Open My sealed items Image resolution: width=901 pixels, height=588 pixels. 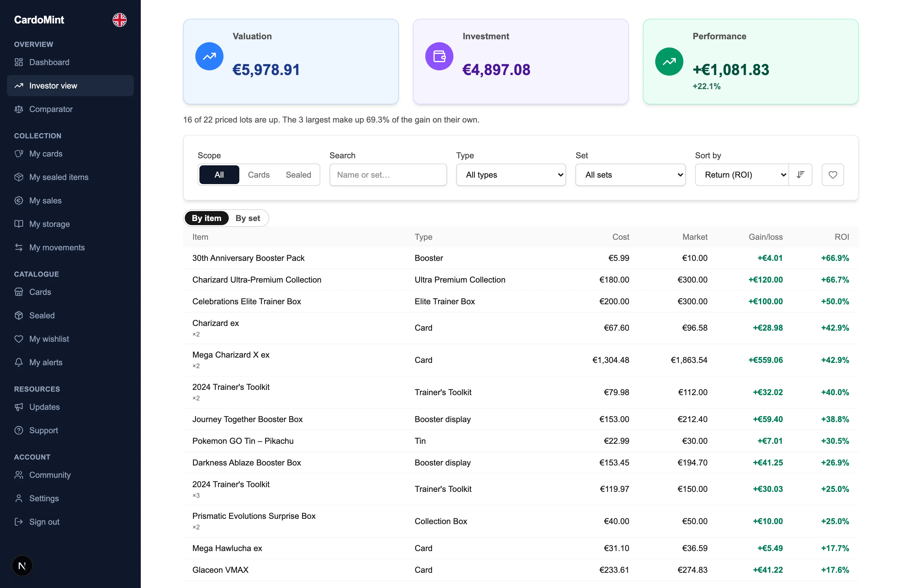(x=70, y=177)
